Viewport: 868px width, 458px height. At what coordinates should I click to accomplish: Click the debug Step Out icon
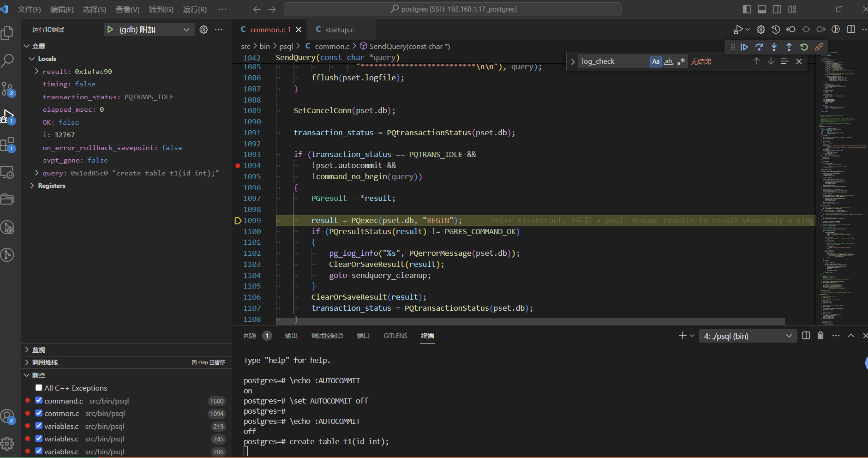click(789, 47)
